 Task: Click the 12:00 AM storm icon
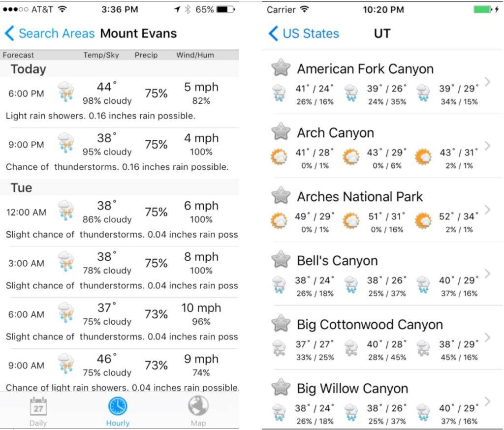(x=65, y=211)
